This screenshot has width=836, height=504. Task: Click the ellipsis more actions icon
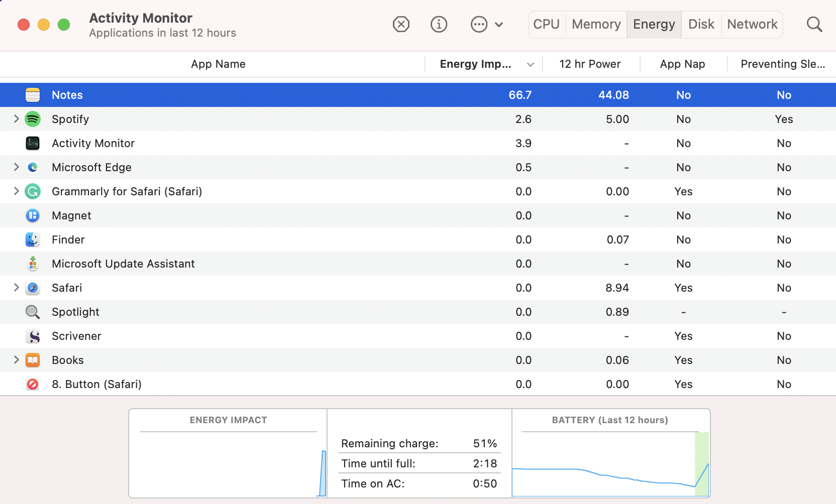coord(479,24)
